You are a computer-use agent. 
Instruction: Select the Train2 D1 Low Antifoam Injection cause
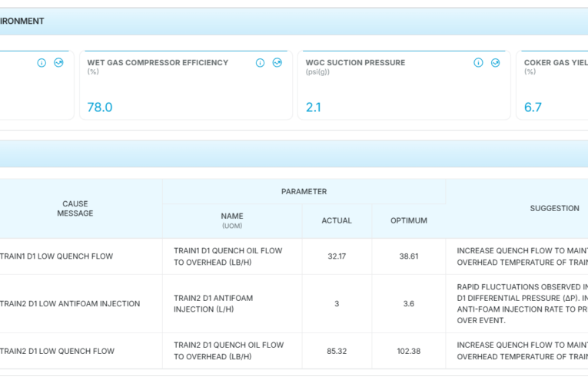[70, 304]
